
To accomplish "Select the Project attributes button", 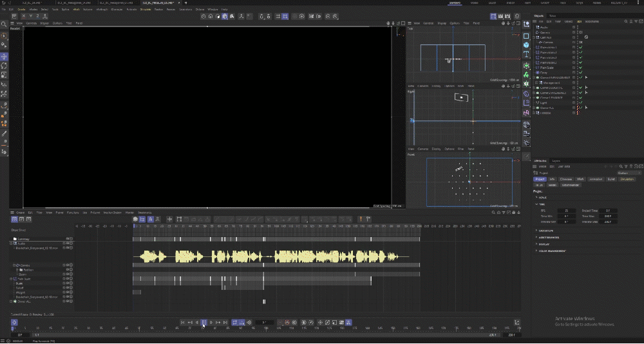I will pos(540,179).
